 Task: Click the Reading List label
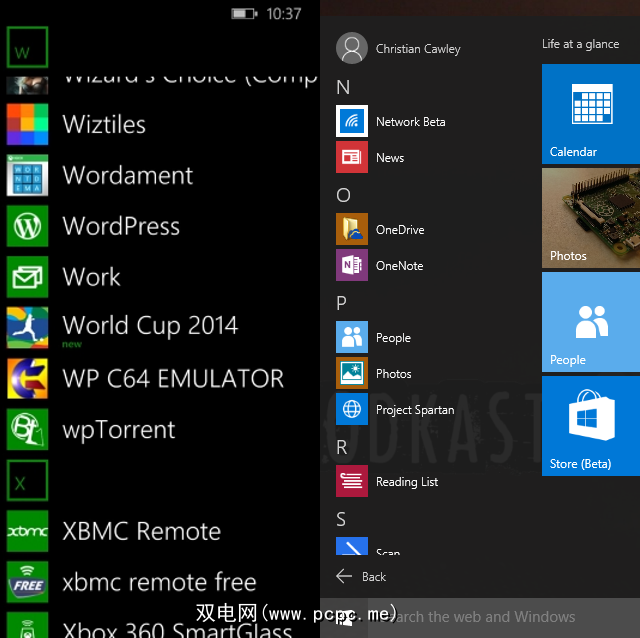[407, 482]
